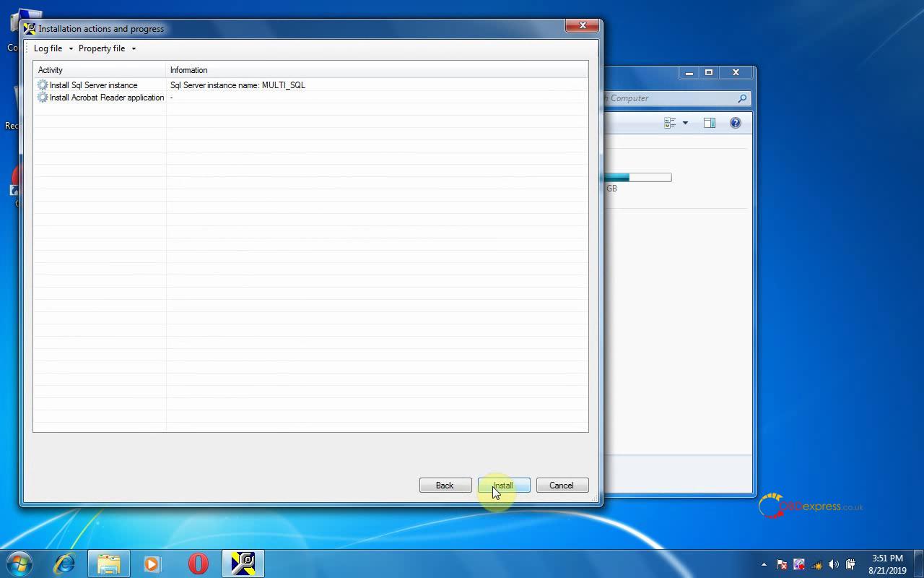The height and width of the screenshot is (578, 924).
Task: Expand the view options arrow in Explorer
Action: 685,123
